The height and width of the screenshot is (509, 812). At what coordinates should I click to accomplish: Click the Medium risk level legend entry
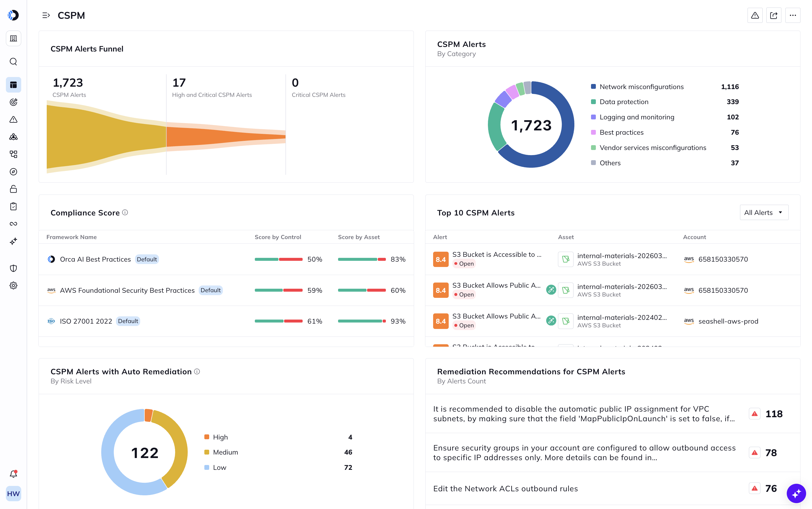278,452
